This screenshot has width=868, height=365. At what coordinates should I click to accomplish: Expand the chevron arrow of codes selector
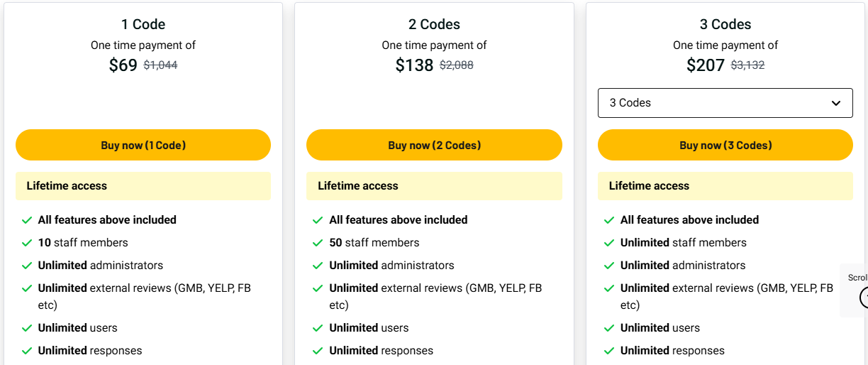coord(836,104)
